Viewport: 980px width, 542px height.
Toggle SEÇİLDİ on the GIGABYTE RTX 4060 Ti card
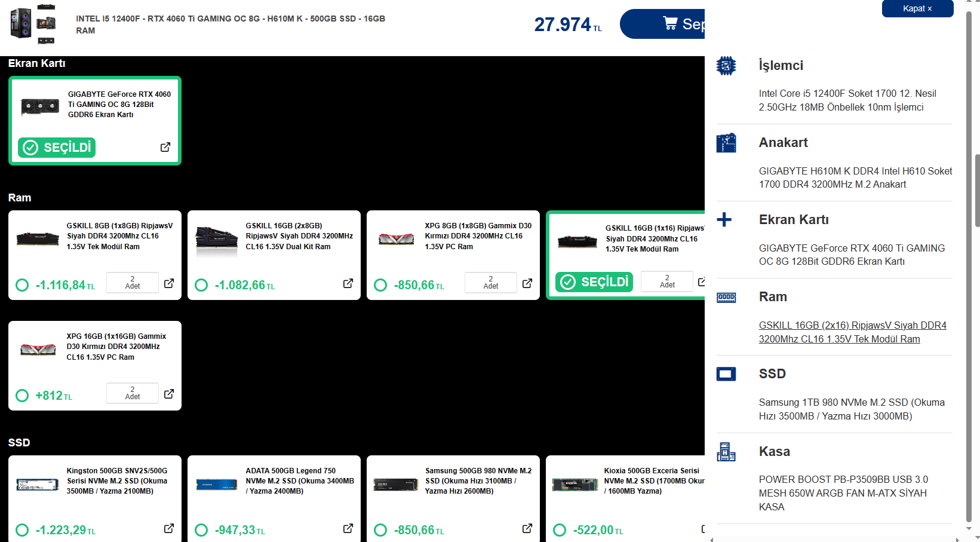point(57,148)
